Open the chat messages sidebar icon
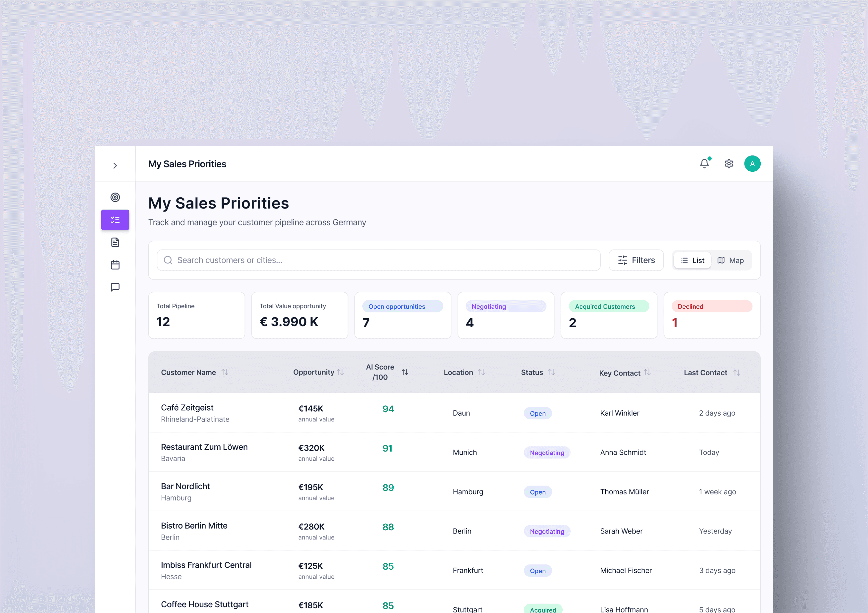 (115, 287)
